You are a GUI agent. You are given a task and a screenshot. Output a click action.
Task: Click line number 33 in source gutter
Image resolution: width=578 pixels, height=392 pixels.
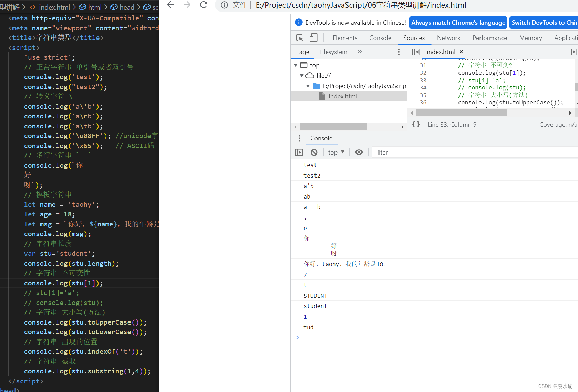pos(423,80)
